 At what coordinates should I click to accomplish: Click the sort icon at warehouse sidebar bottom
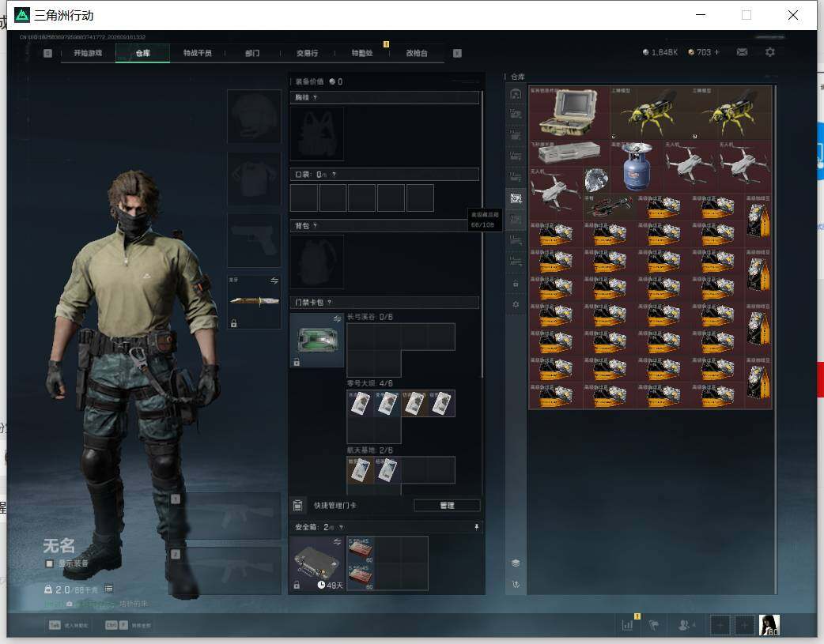[x=516, y=584]
